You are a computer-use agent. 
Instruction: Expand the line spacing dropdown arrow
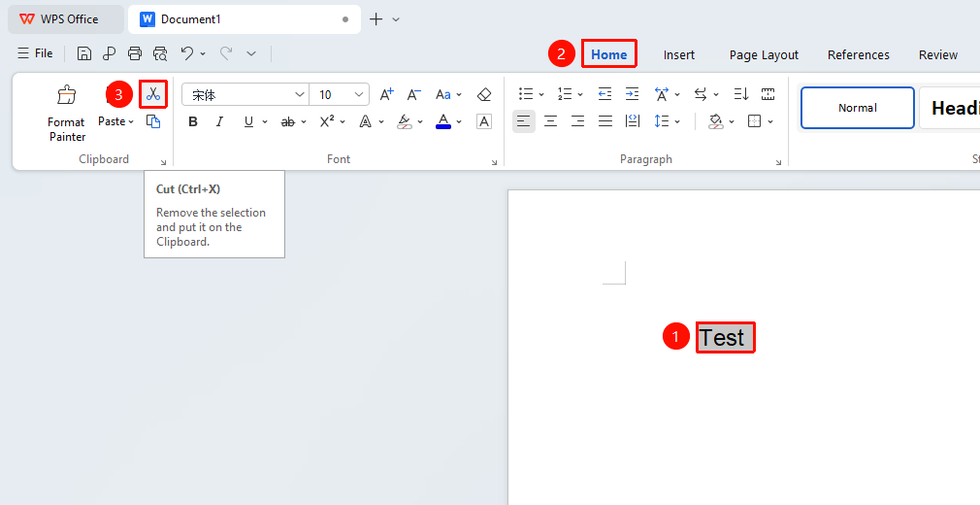coord(677,122)
